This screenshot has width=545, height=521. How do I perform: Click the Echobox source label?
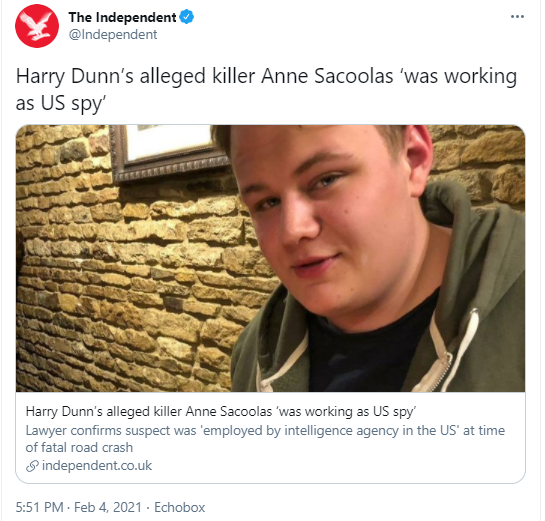point(180,507)
